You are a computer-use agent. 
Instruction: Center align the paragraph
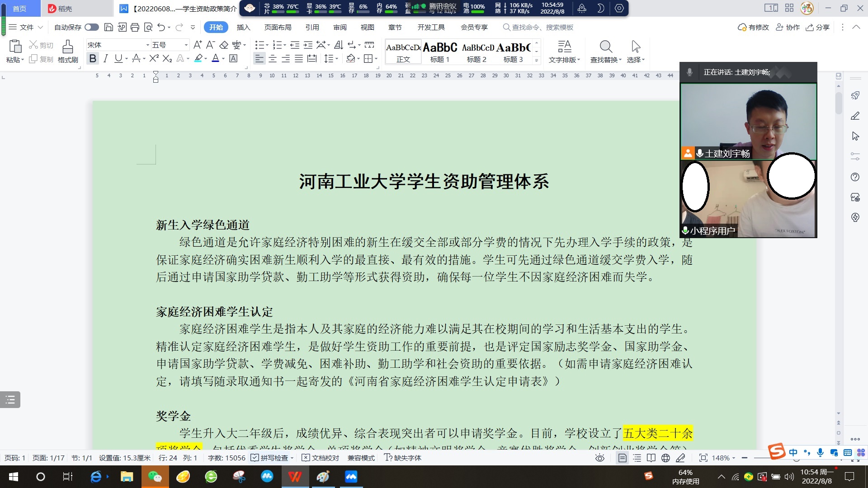click(x=273, y=58)
